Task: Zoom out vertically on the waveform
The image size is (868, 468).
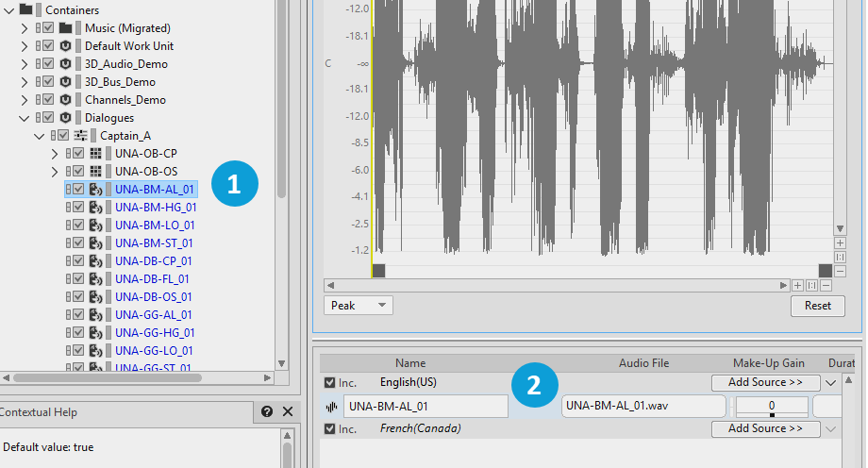Action: [x=840, y=271]
